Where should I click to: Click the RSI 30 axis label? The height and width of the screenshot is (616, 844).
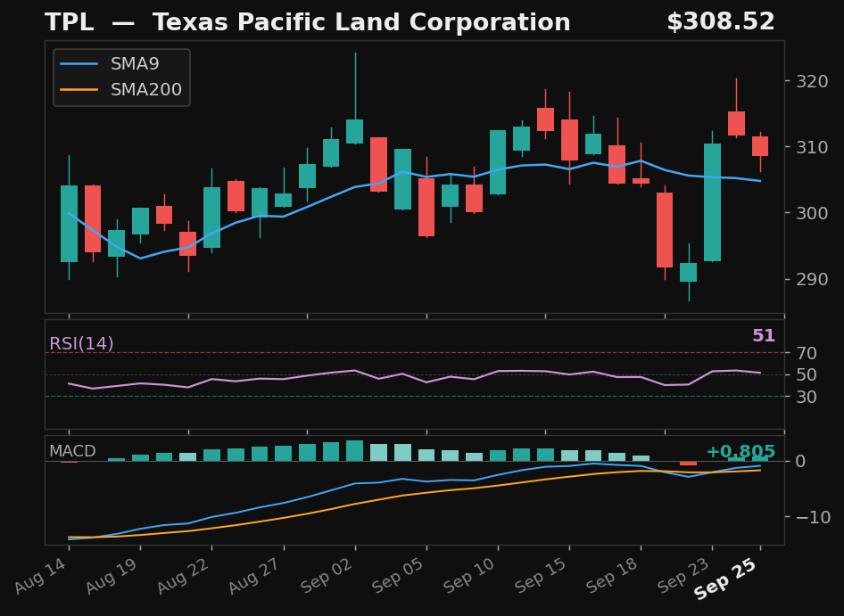click(807, 397)
